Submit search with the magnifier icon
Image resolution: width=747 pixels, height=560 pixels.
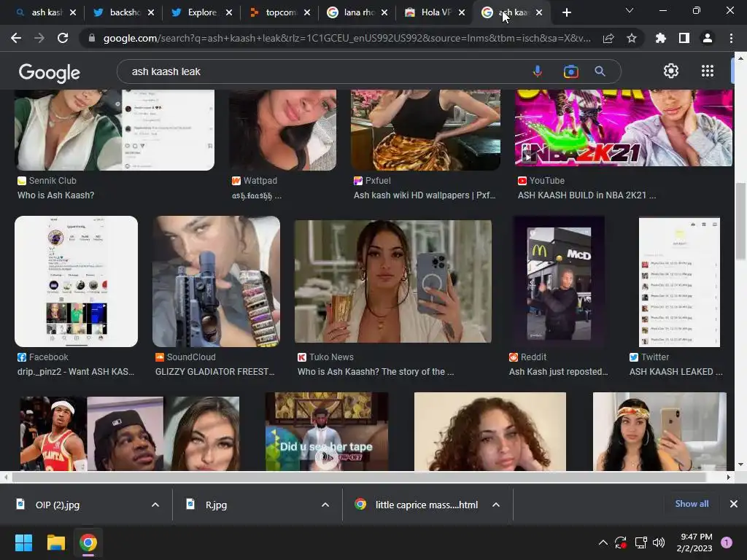pyautogui.click(x=600, y=71)
